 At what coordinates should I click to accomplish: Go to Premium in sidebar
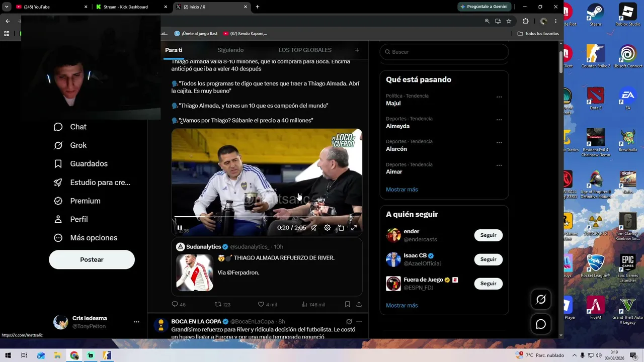[x=77, y=201]
